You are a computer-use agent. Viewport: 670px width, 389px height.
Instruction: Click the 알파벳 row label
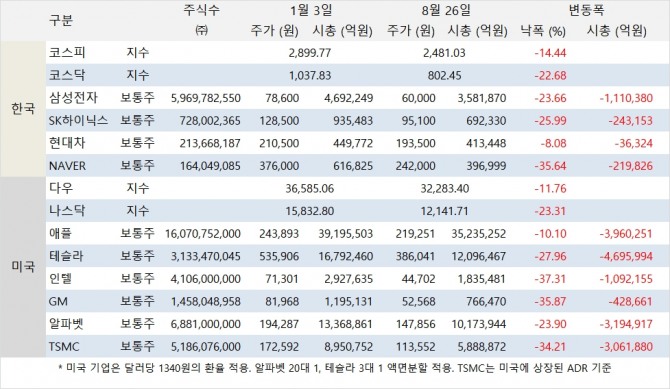(x=66, y=324)
